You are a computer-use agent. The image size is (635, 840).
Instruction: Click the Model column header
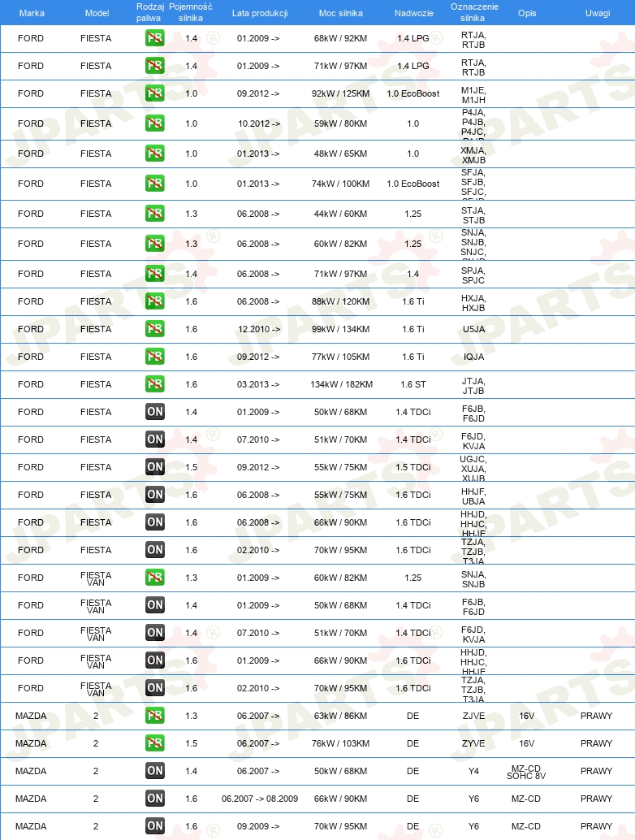click(97, 13)
